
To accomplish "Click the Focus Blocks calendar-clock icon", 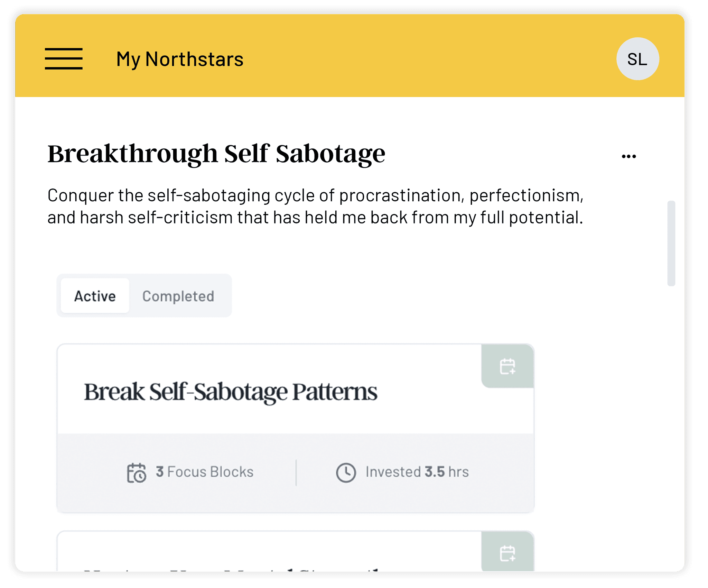I will point(136,472).
